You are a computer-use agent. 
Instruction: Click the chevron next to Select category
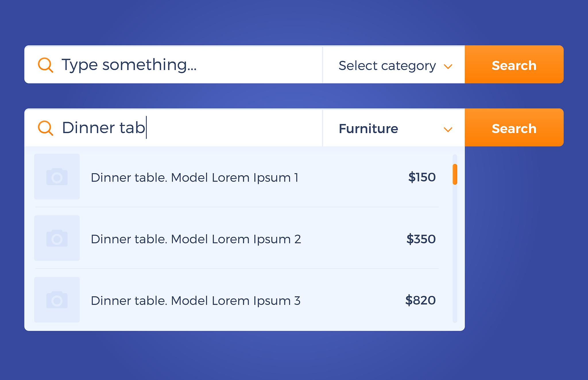click(448, 67)
